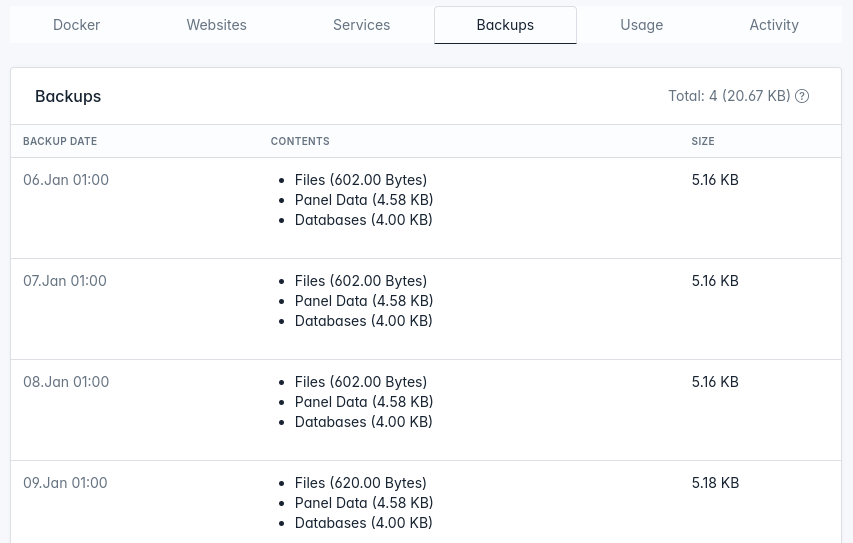
Task: View the Activity tab
Action: [774, 25]
